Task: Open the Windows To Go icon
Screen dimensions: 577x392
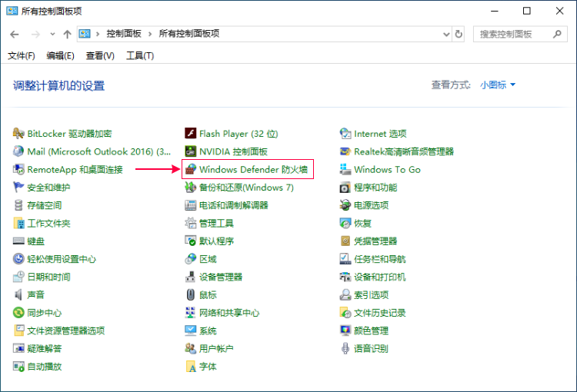Action: [x=345, y=169]
